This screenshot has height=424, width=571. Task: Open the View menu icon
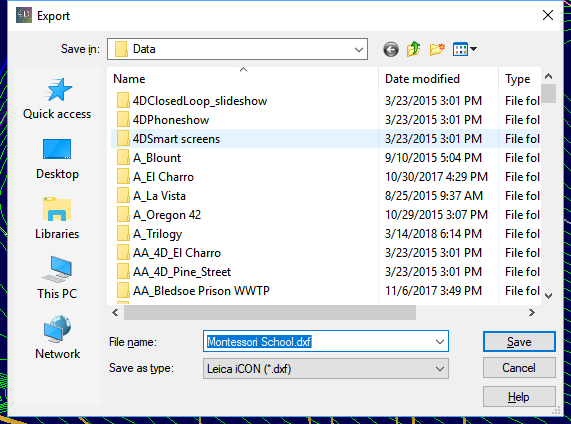pyautogui.click(x=465, y=49)
